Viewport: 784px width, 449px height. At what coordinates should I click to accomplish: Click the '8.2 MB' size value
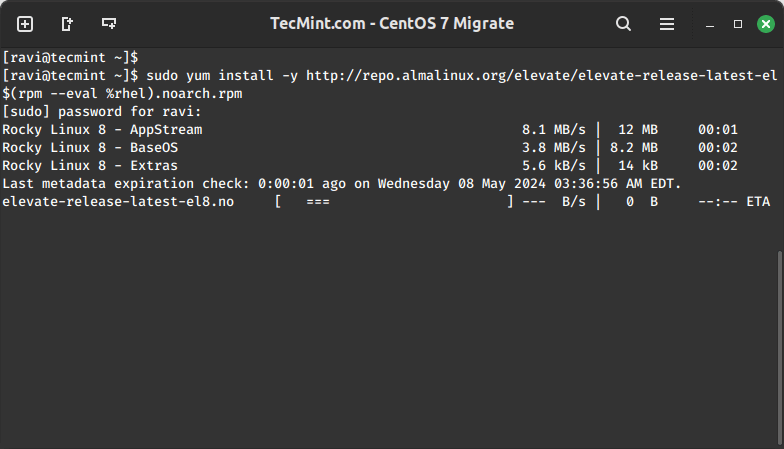(x=634, y=148)
